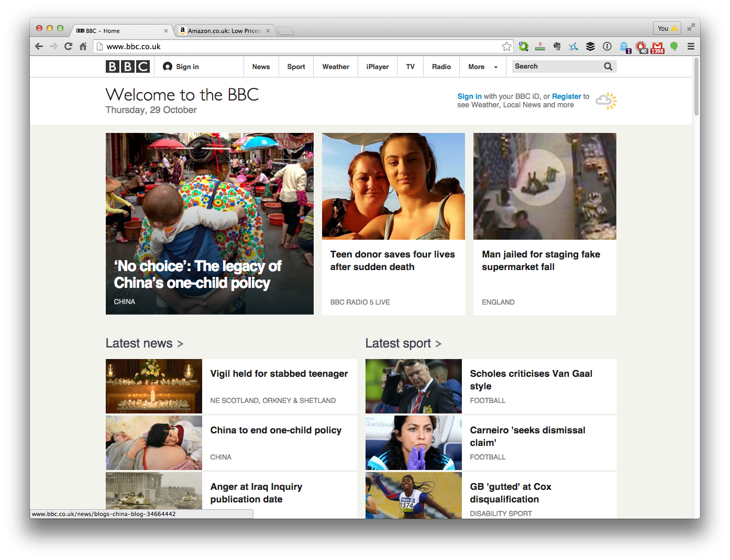The width and height of the screenshot is (730, 560).
Task: Expand the More dropdown menu
Action: (483, 66)
